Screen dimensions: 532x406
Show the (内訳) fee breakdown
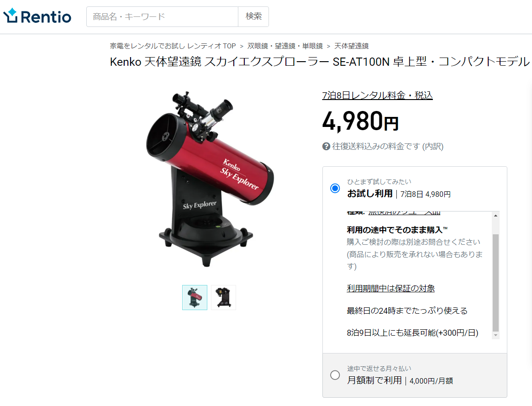432,147
